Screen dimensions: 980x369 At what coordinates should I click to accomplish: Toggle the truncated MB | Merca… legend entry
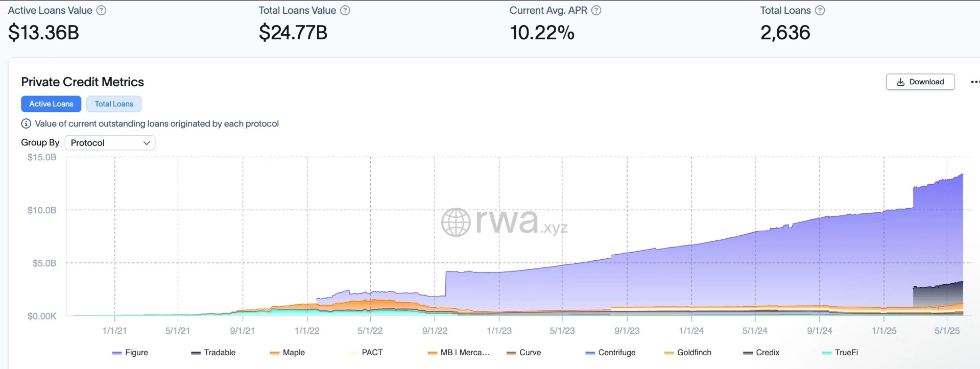click(459, 353)
